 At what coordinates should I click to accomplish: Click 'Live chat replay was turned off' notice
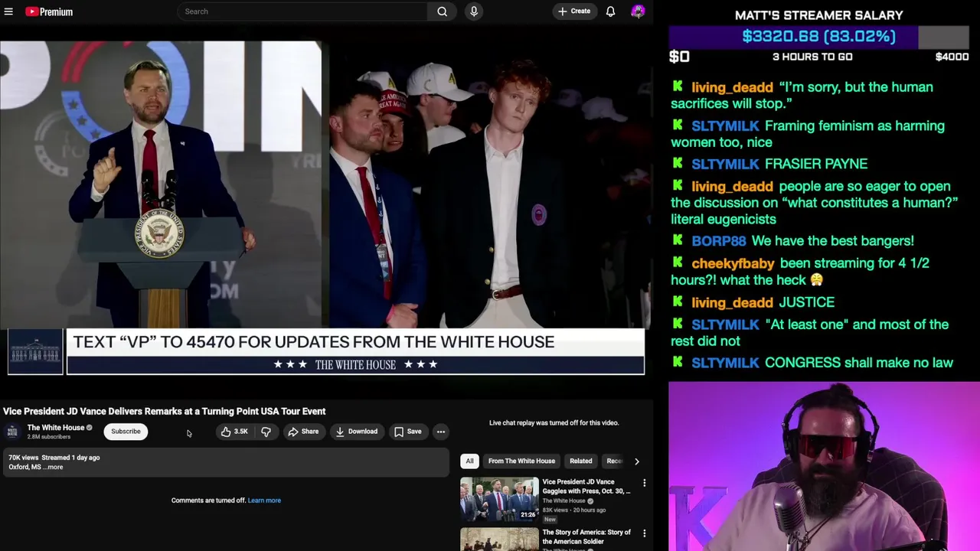[554, 422]
